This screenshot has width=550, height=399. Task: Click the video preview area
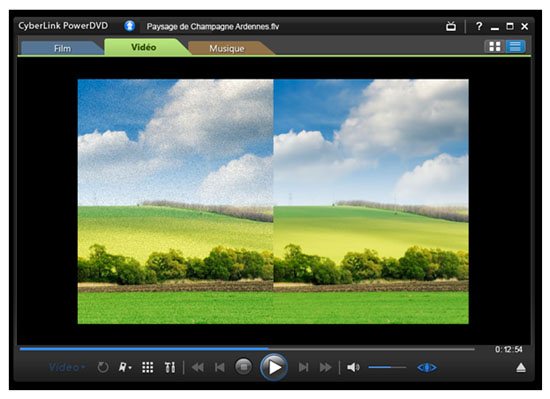click(273, 201)
